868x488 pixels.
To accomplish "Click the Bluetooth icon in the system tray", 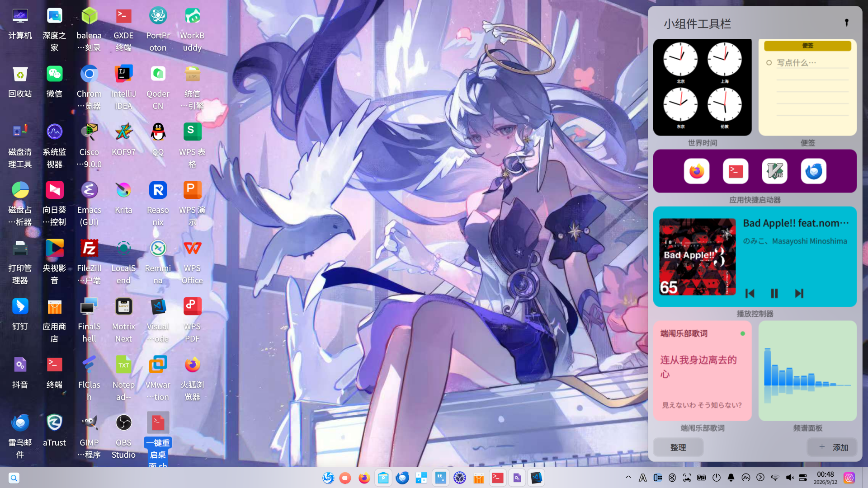I will (x=672, y=478).
